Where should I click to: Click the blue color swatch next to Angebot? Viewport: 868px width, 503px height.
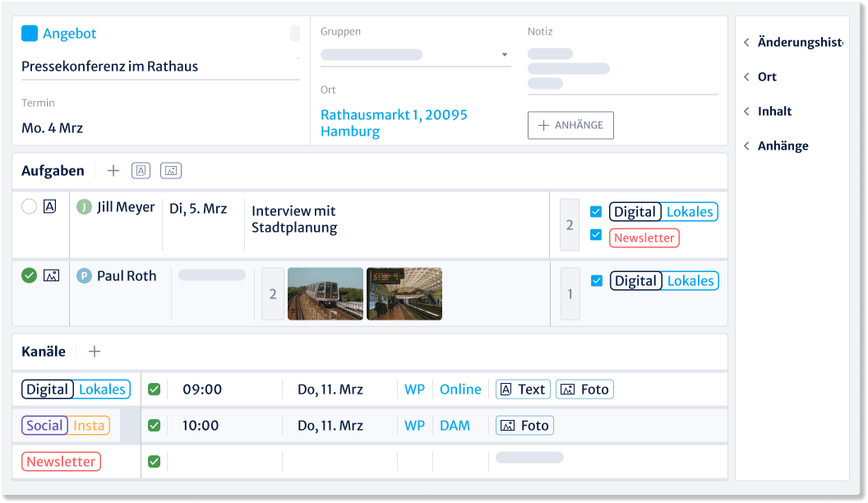pos(28,33)
